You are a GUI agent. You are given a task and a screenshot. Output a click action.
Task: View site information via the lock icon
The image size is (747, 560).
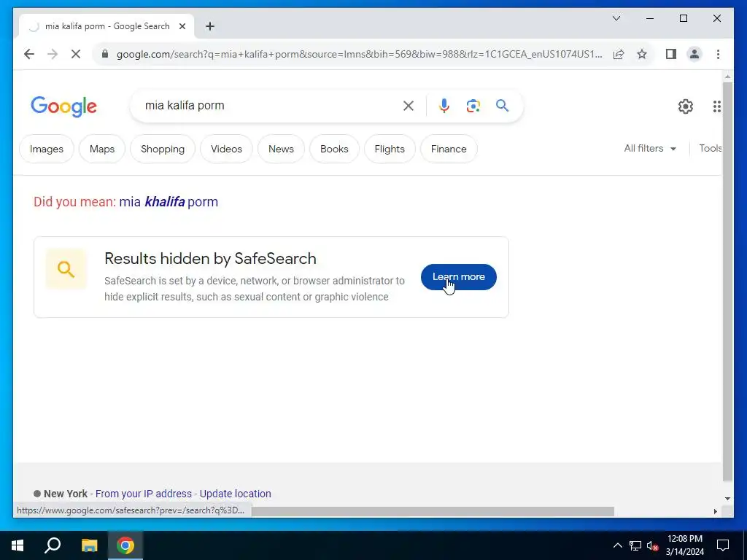tap(105, 54)
